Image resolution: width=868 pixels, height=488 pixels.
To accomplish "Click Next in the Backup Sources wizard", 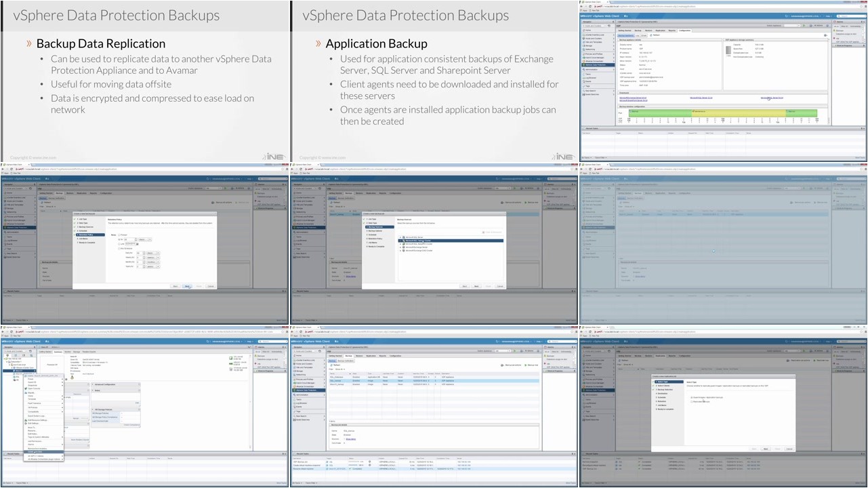I will pyautogui.click(x=476, y=286).
